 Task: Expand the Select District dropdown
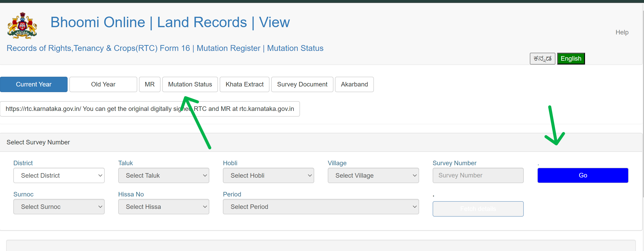tap(59, 175)
